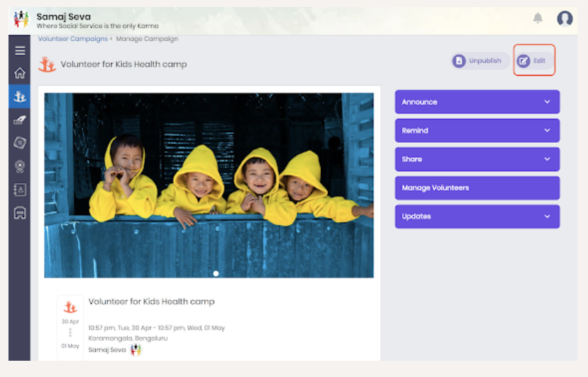The image size is (588, 377).
Task: Click the award ribbon icon in sidebar
Action: pyautogui.click(x=20, y=166)
